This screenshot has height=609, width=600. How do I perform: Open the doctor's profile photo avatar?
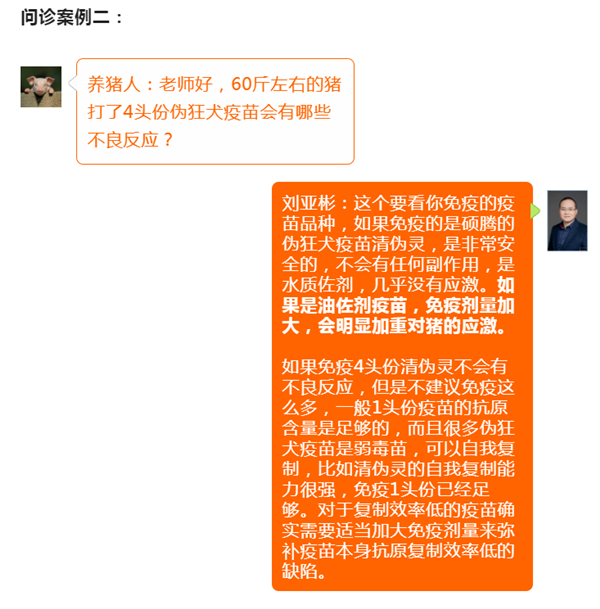(x=567, y=221)
